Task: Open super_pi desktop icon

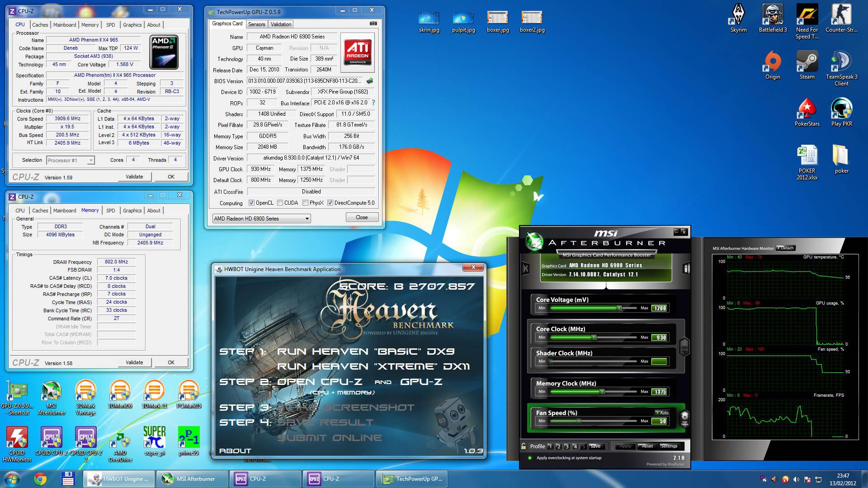Action: click(x=154, y=441)
